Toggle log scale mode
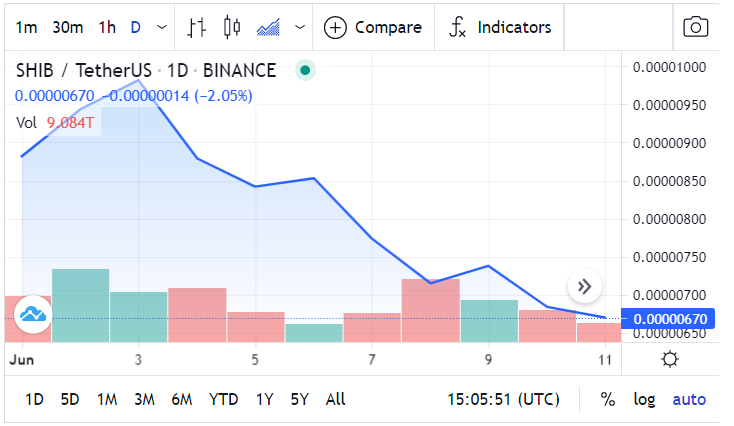Screen dimensions: 734x426 point(644,399)
